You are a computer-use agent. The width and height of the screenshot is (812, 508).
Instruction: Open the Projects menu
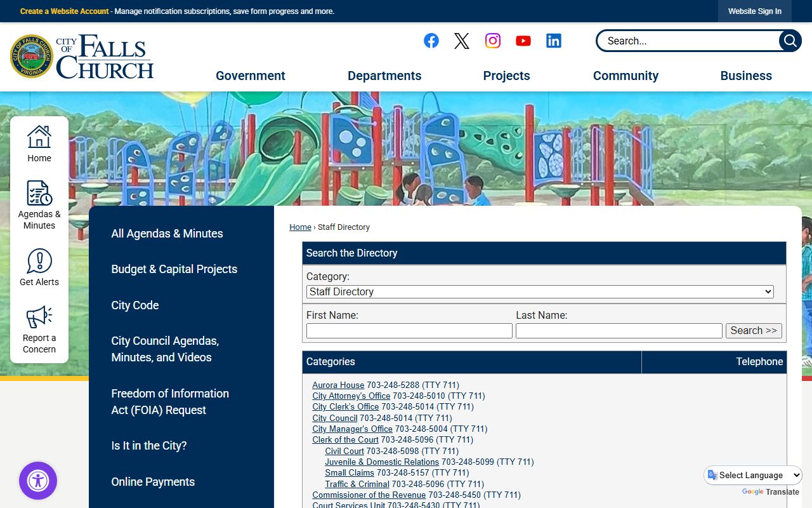506,76
